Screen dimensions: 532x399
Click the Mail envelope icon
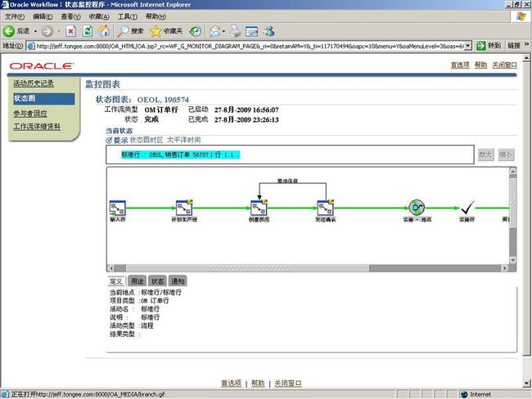[215, 32]
